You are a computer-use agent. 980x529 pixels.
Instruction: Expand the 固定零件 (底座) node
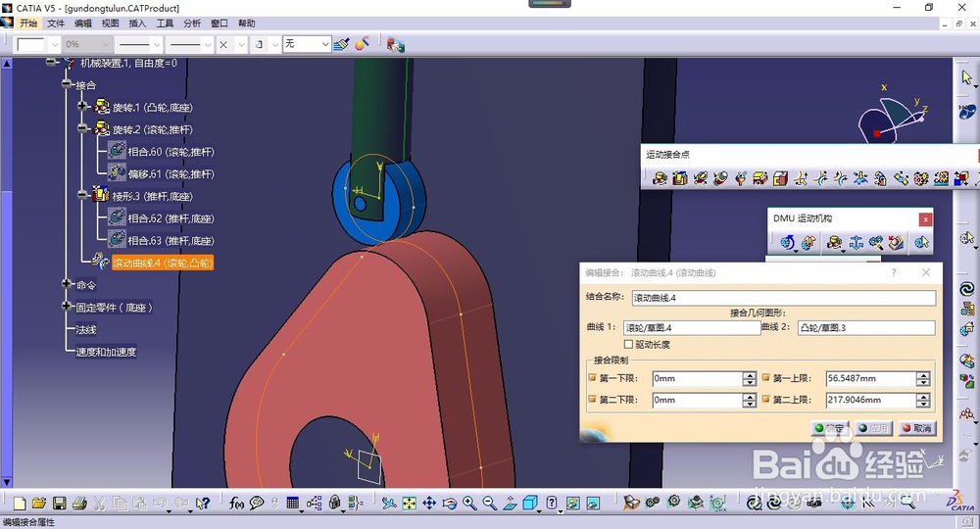(x=67, y=306)
